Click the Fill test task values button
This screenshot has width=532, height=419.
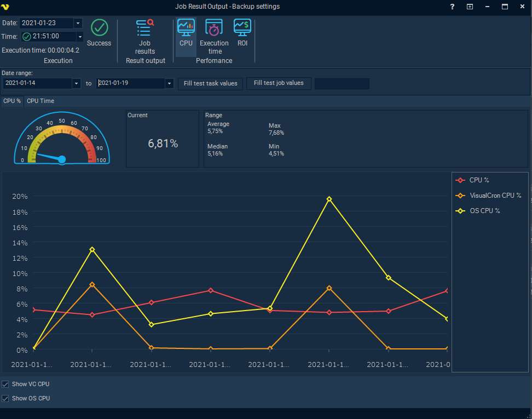point(210,83)
